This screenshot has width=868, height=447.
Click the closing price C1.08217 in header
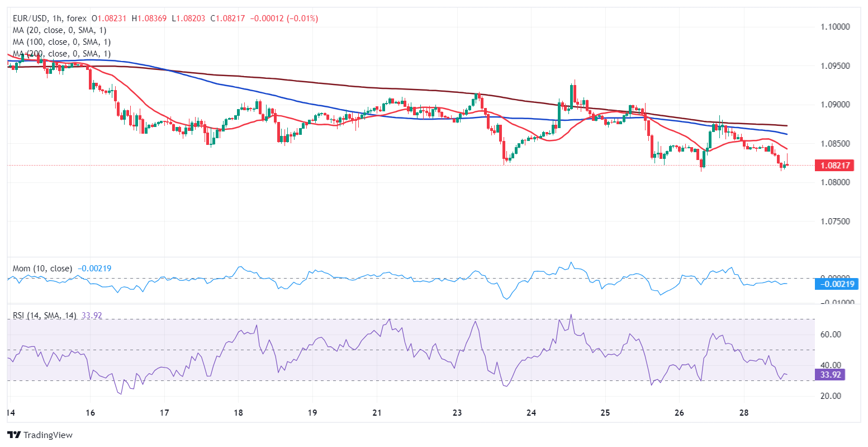pos(229,18)
